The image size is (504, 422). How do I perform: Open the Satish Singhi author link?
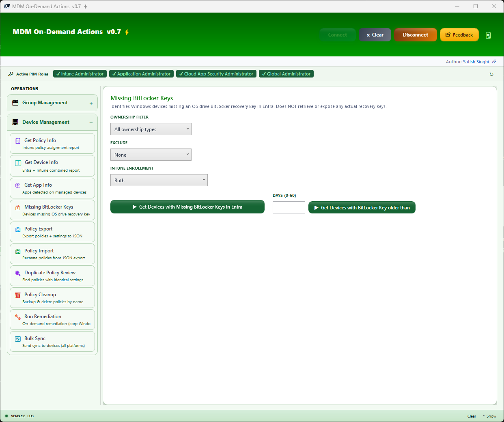476,62
